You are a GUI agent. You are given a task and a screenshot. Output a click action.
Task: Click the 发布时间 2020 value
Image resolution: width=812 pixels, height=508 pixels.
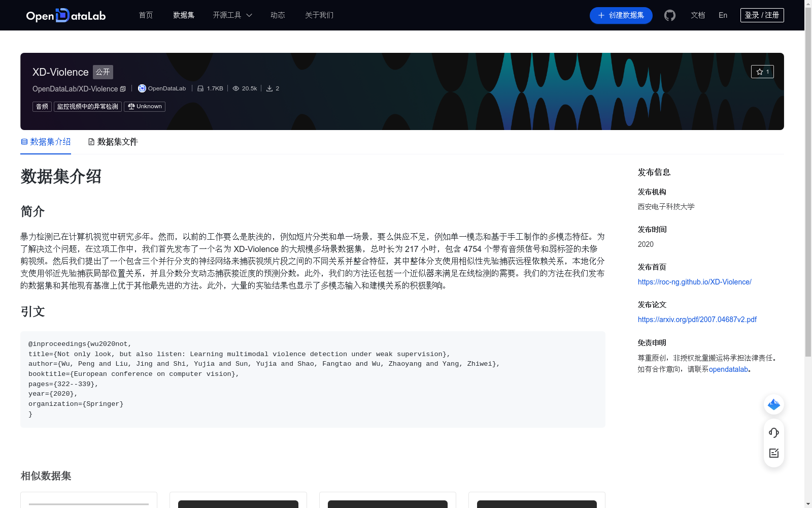click(x=646, y=244)
